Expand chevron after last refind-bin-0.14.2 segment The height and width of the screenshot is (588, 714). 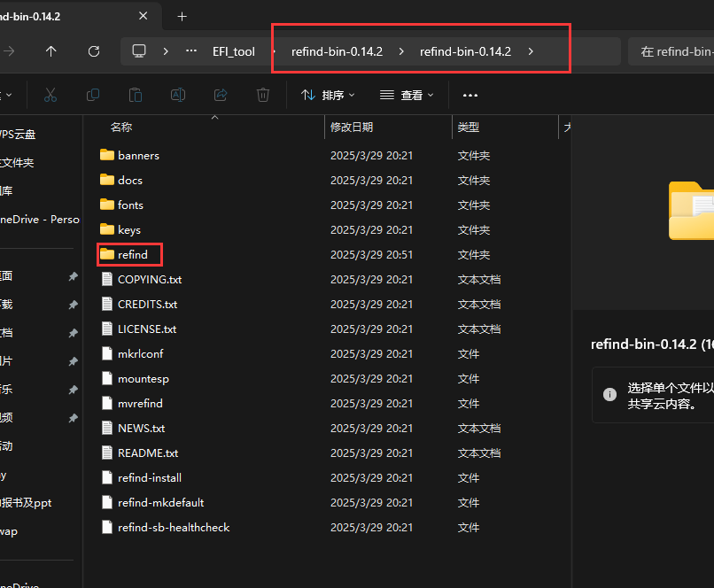pyautogui.click(x=531, y=51)
